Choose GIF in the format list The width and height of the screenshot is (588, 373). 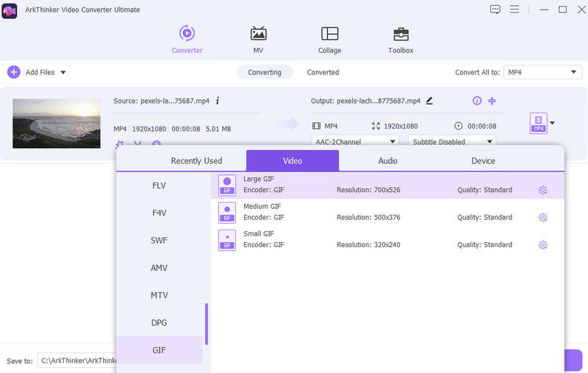tap(159, 349)
